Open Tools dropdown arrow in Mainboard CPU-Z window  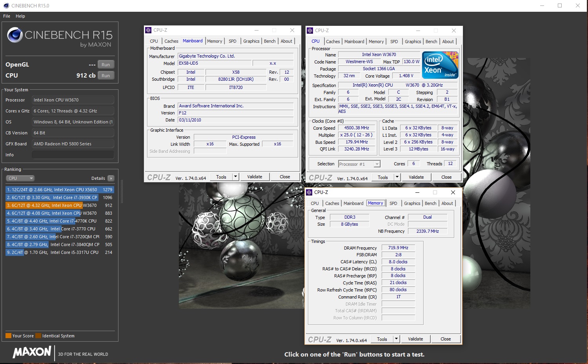236,177
